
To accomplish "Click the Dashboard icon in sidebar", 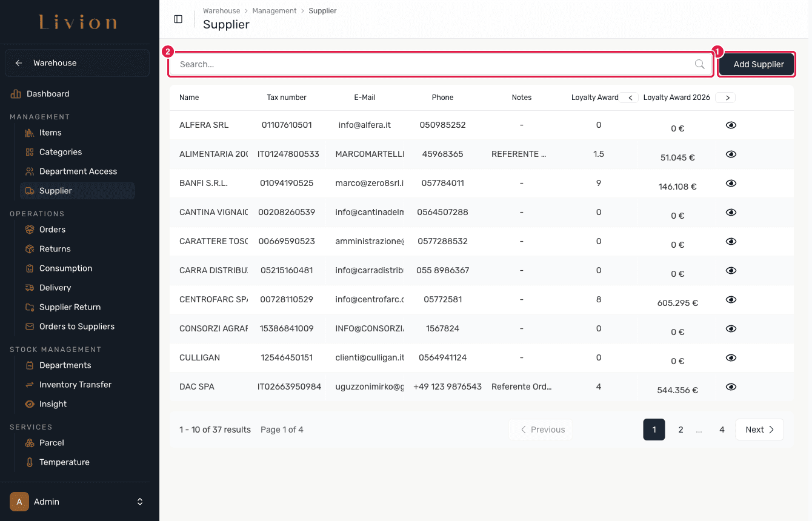I will coord(16,94).
